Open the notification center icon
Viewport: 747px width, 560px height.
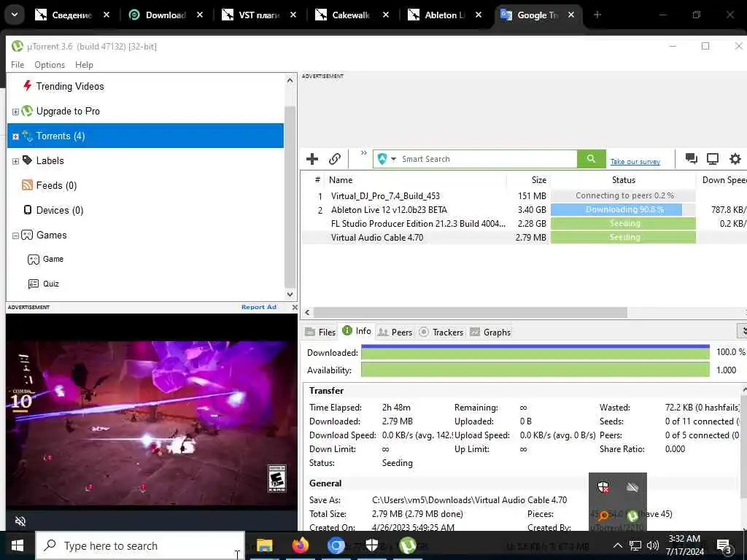[724, 545]
